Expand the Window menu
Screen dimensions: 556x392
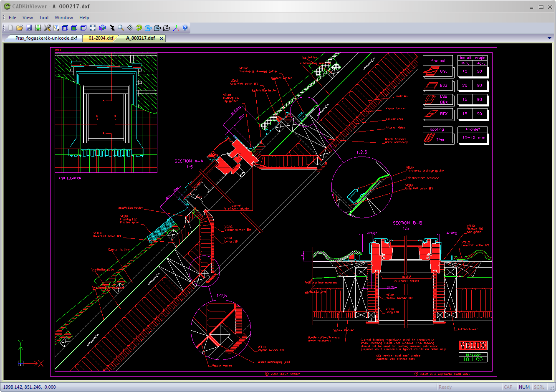click(64, 18)
